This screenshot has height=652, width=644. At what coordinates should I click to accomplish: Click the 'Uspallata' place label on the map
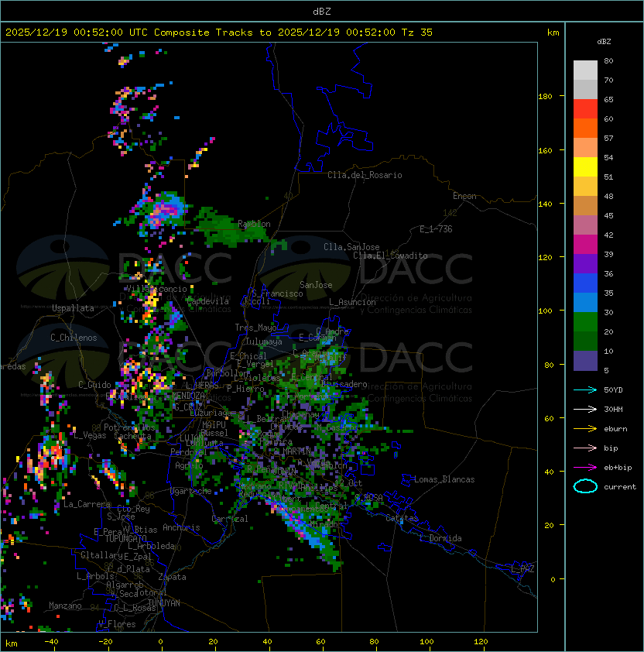pos(74,308)
